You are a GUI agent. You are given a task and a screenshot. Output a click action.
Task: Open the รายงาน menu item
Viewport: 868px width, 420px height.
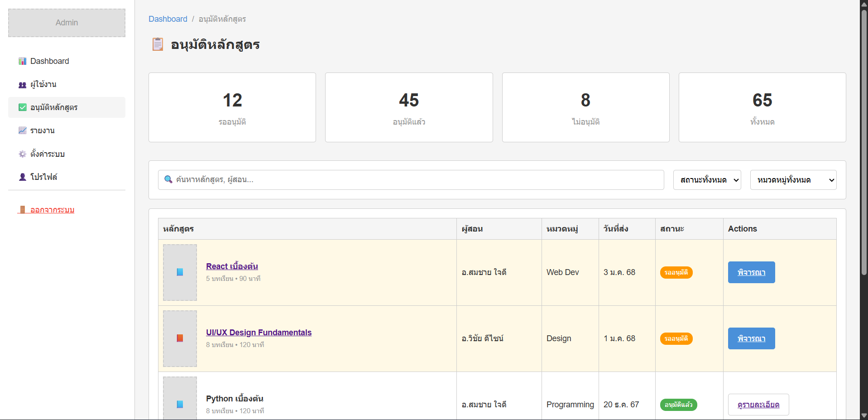tap(43, 130)
